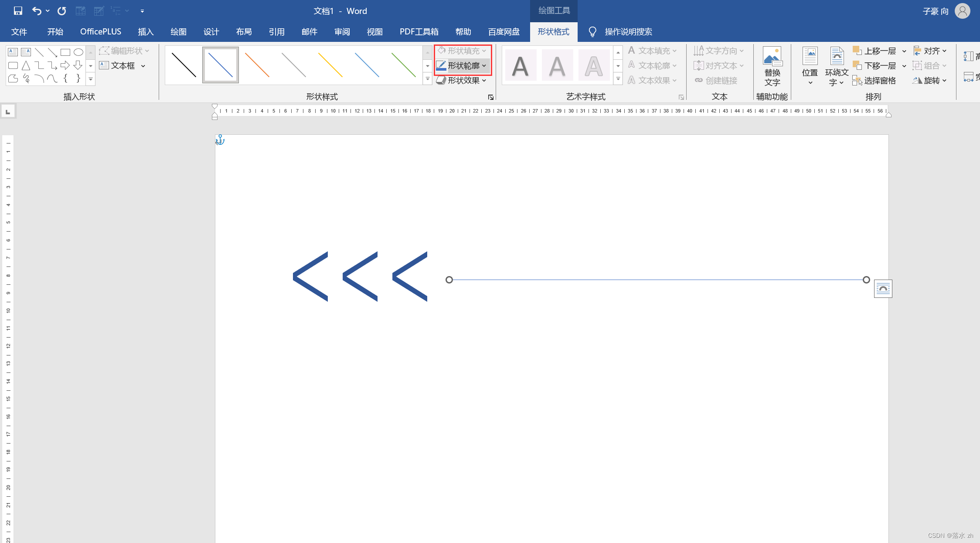Image resolution: width=980 pixels, height=543 pixels.
Task: Pick the arc shape
Action: click(39, 79)
